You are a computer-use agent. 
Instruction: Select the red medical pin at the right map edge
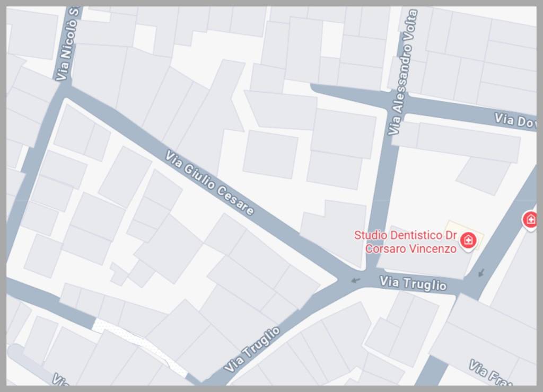(530, 220)
